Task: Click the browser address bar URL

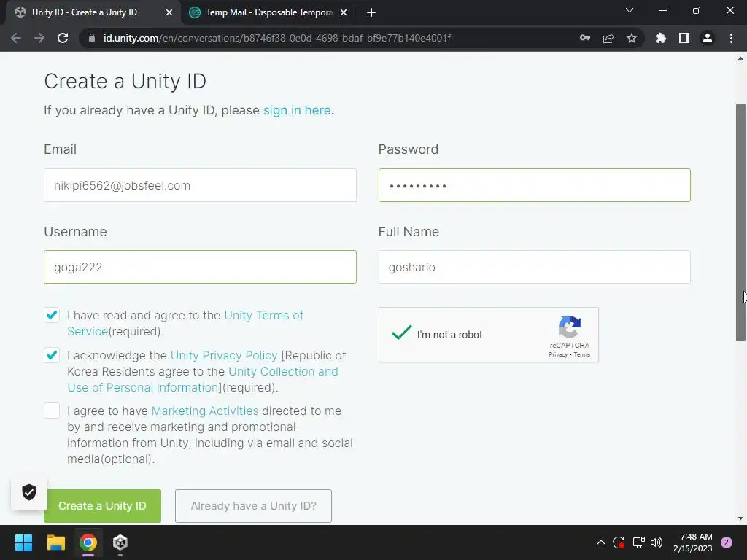Action: click(x=277, y=38)
